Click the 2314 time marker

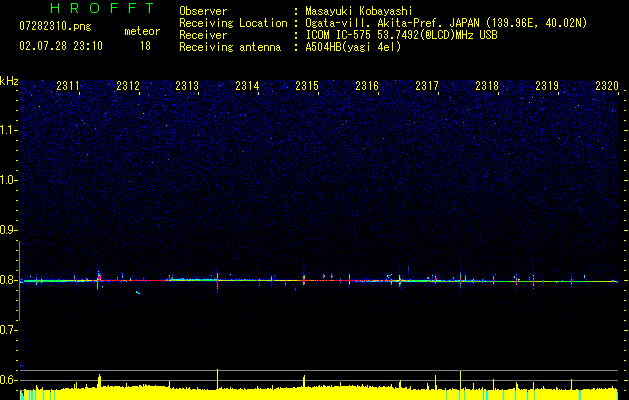pos(247,86)
